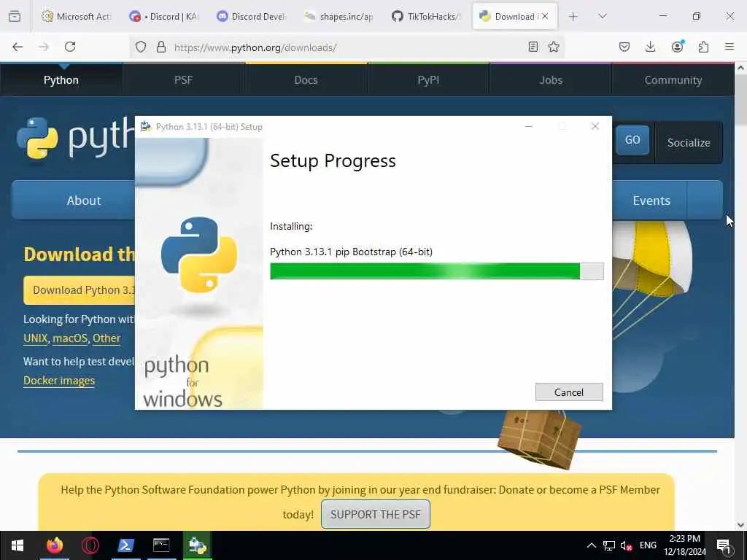Open the Pocket save icon
Screen dimensions: 747x560
coord(624,47)
